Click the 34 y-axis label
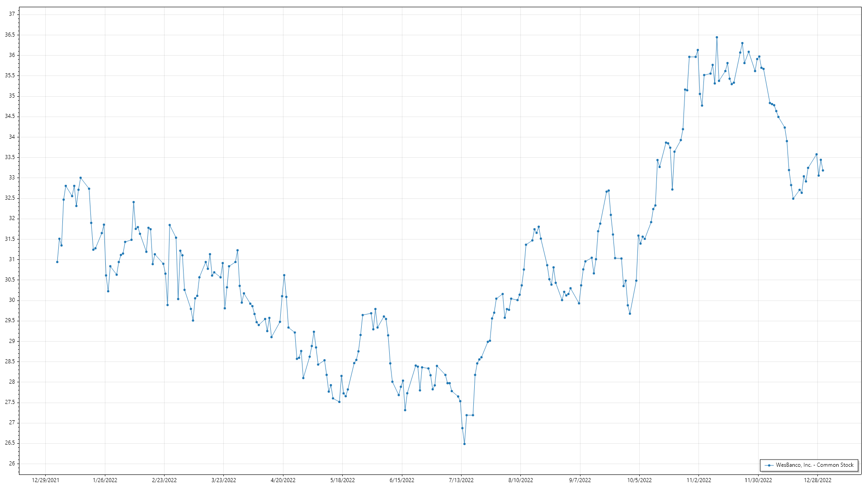Viewport: 868px width, 488px height. pos(12,137)
